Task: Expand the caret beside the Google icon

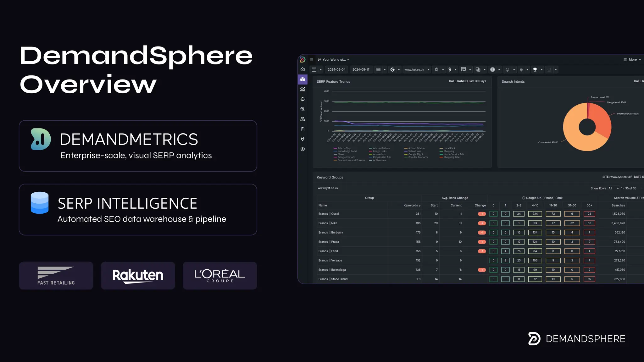Action: [399, 70]
